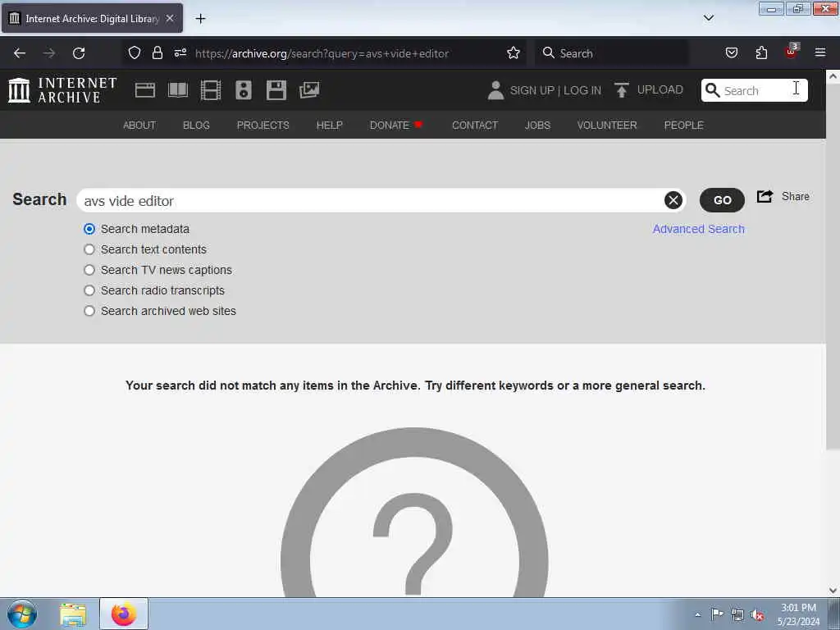Click the Internet Archive browser tab
840x630 pixels.
click(x=92, y=18)
